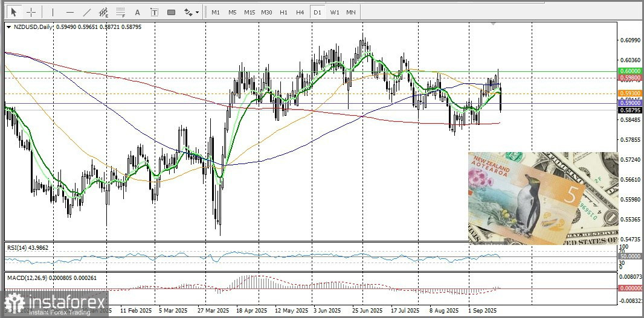Select the Equidistant Channel tool
The height and width of the screenshot is (318, 644).
click(x=103, y=12)
